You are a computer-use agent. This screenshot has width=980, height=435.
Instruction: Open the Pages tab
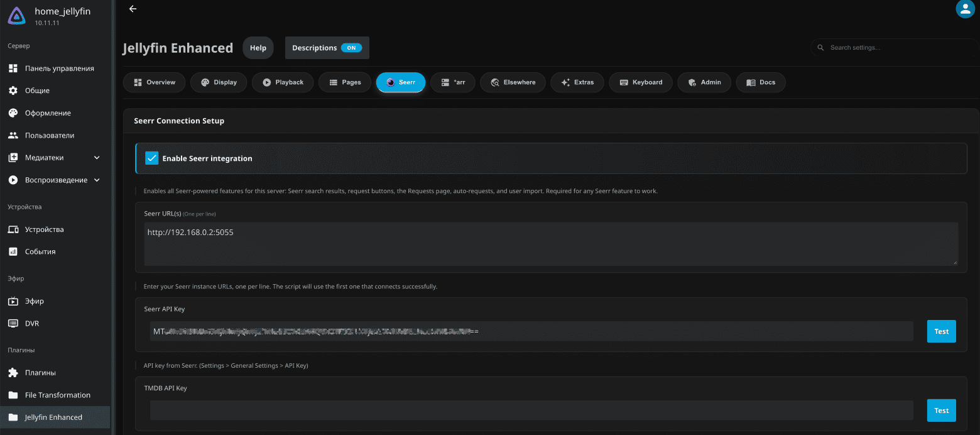coord(345,82)
